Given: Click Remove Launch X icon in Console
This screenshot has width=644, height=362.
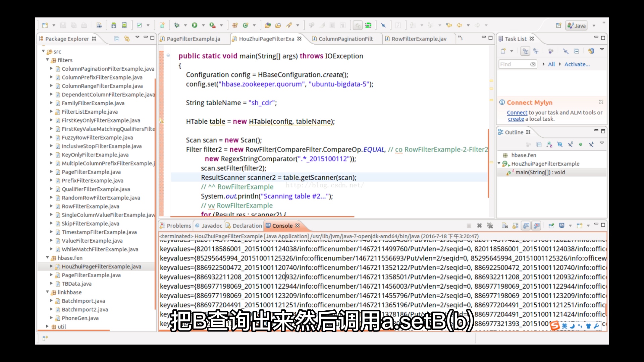Looking at the screenshot, I should 479,226.
